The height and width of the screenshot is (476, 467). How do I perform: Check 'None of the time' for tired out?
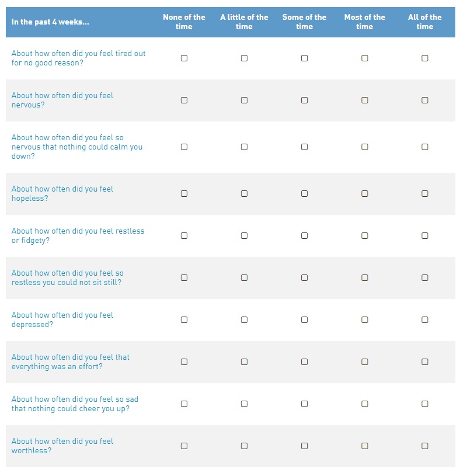point(184,58)
